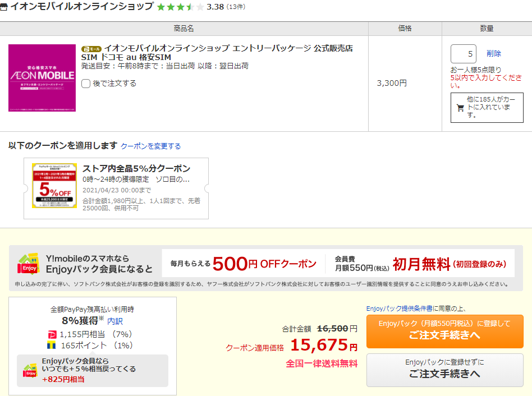This screenshot has height=396, width=532.
Task: Click the PayPayモール badge icon
Action: pos(91,49)
